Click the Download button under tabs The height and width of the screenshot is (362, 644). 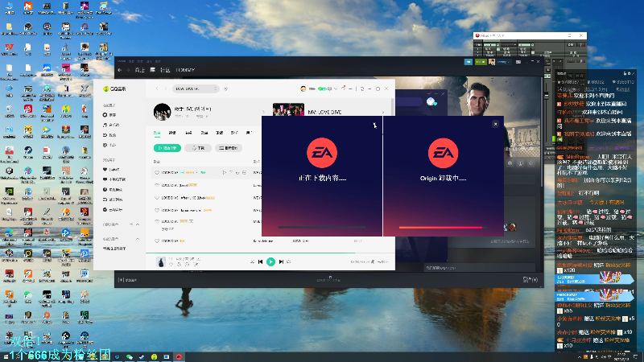click(x=198, y=148)
